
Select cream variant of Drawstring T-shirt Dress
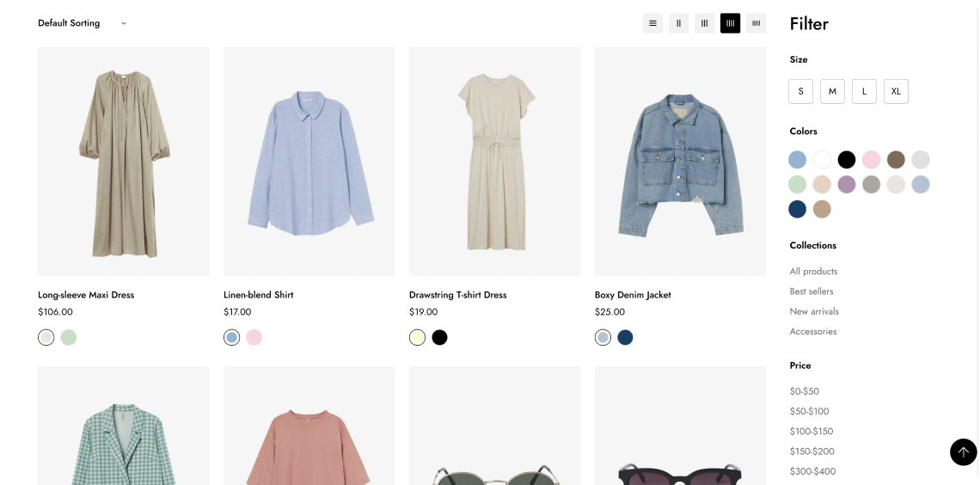coord(418,337)
